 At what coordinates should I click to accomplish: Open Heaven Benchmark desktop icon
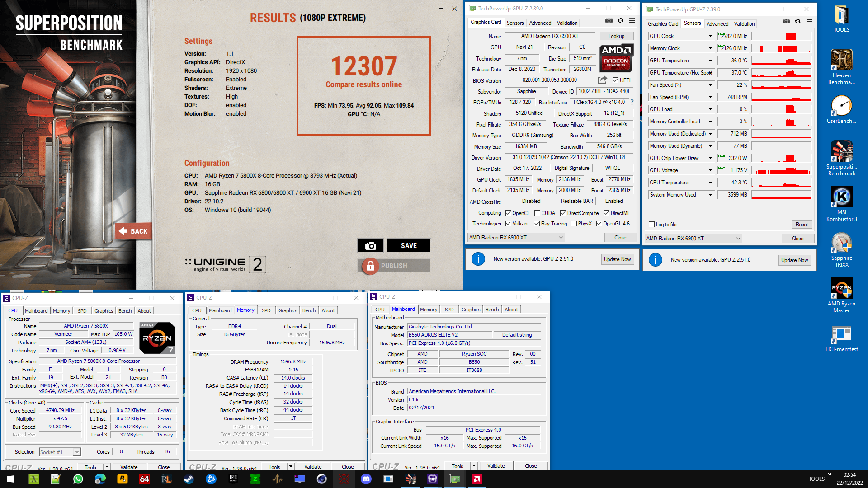click(841, 67)
